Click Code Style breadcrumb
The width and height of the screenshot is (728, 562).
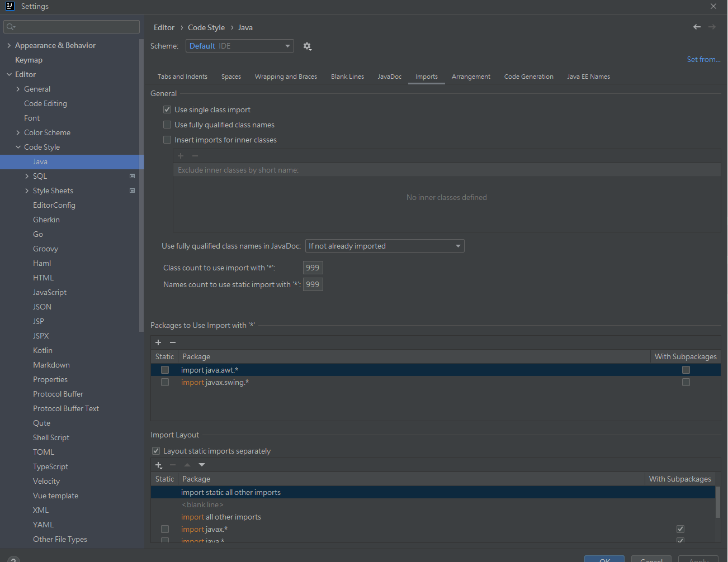[x=206, y=27]
